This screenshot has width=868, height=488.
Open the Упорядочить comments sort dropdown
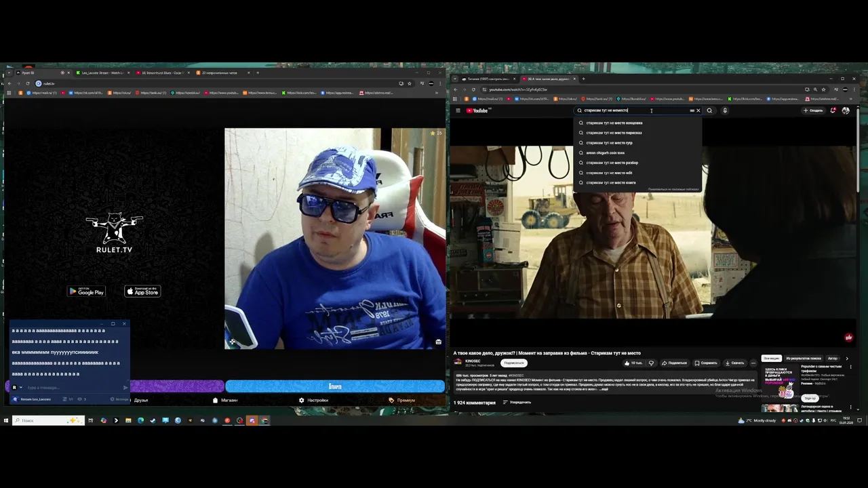coord(517,403)
